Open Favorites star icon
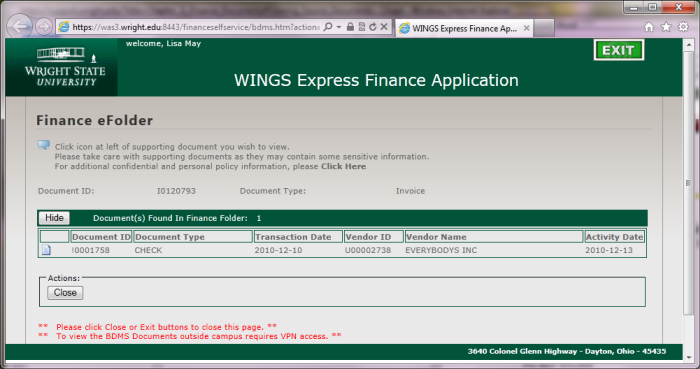The image size is (700, 369). 666,27
